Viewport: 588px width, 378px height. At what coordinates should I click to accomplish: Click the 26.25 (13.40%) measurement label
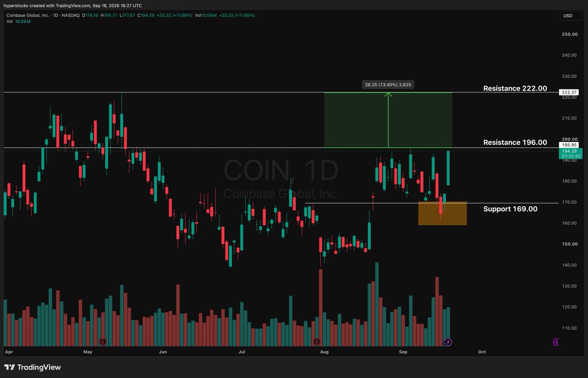(x=388, y=85)
